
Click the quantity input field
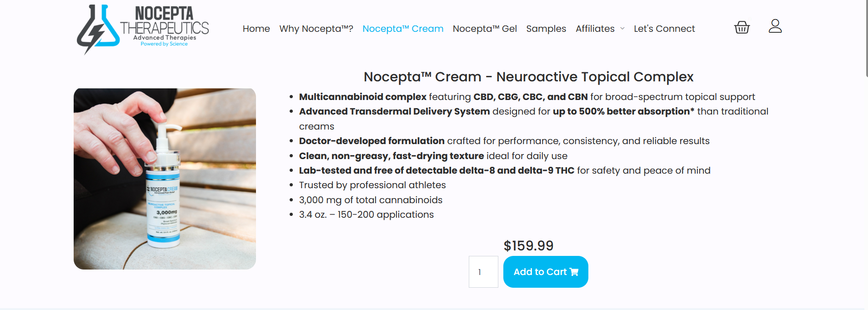coord(483,272)
